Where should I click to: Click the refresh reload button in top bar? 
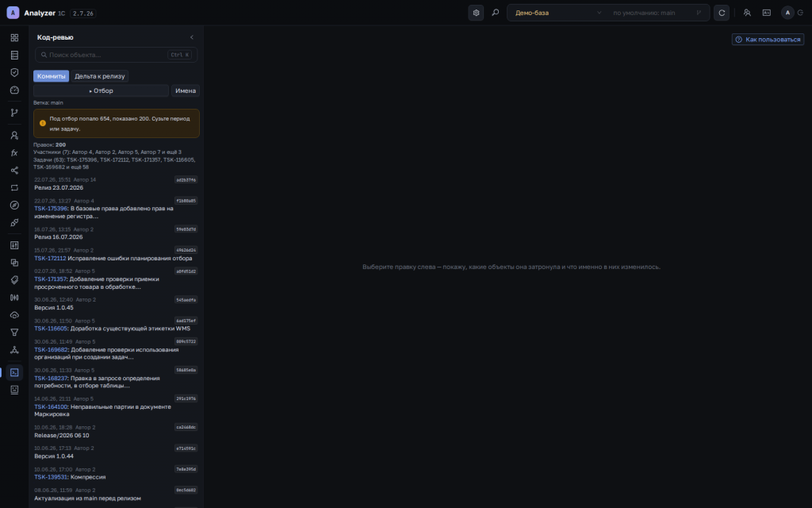722,13
